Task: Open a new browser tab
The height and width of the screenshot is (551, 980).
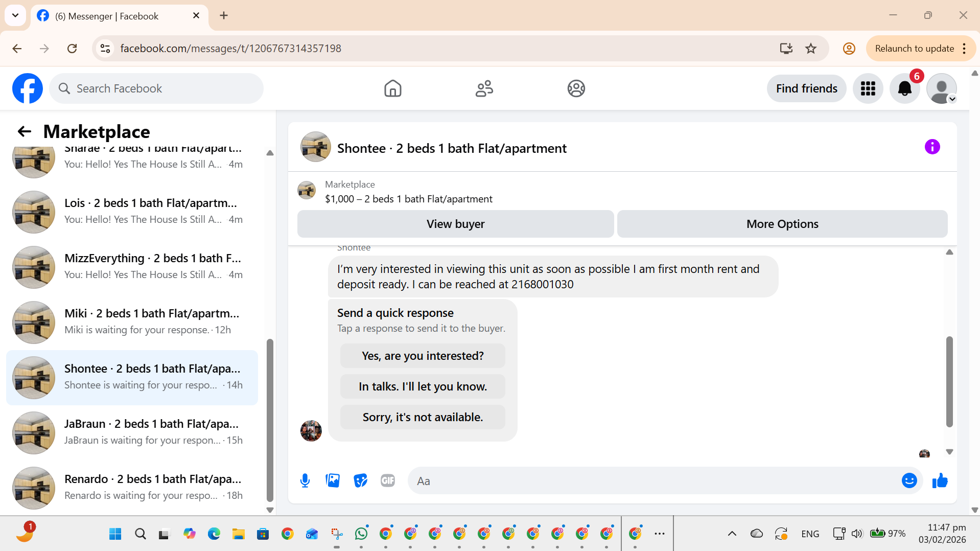Action: coord(224,15)
